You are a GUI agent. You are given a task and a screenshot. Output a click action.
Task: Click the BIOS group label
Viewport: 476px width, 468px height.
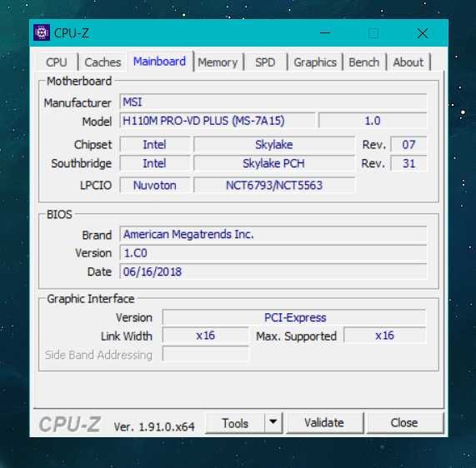(59, 215)
